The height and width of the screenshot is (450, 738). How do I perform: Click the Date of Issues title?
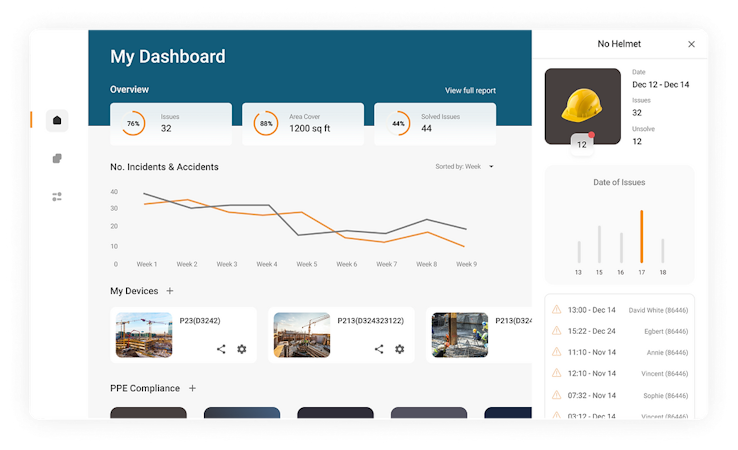[x=619, y=182]
